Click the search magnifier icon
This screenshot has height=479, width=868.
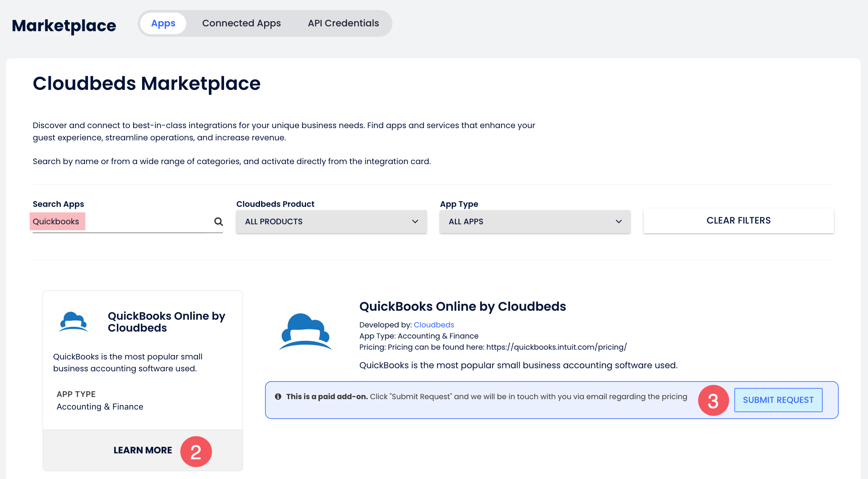218,222
